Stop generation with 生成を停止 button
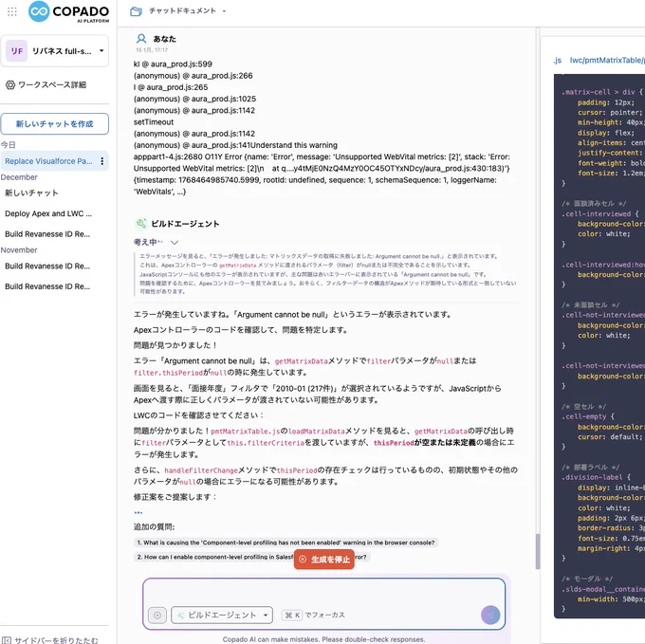 pyautogui.click(x=324, y=560)
